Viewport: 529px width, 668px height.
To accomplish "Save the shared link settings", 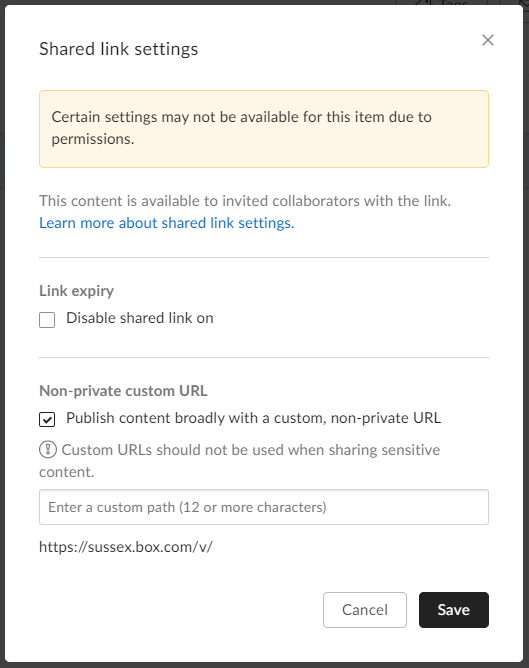I will point(454,610).
